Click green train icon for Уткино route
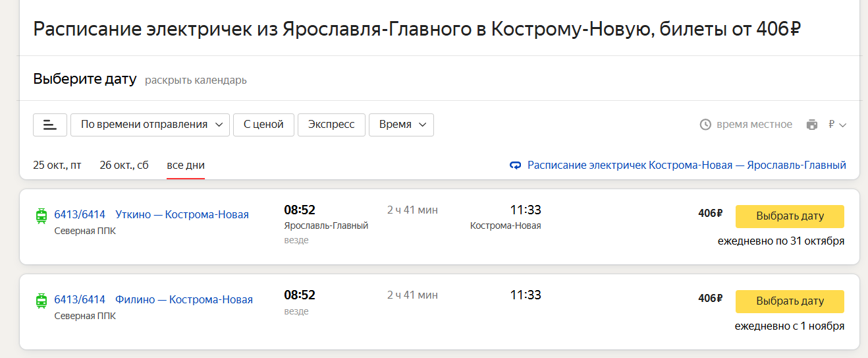Viewport: 868px width, 358px height. coord(41,216)
